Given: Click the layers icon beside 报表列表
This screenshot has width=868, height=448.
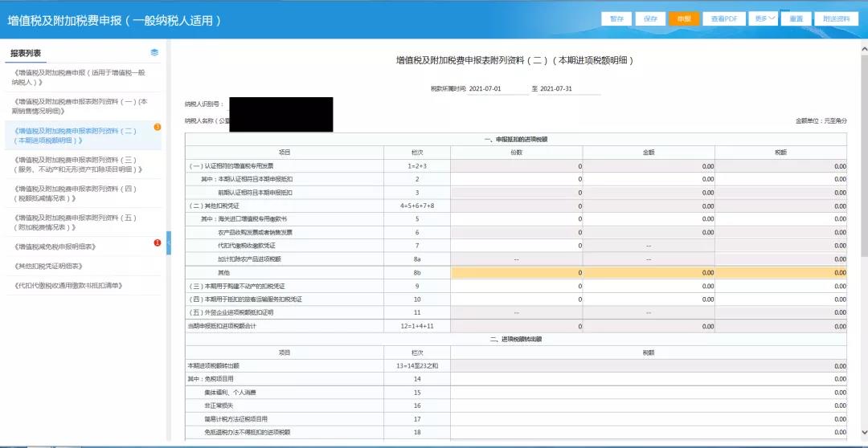Looking at the screenshot, I should 154,53.
